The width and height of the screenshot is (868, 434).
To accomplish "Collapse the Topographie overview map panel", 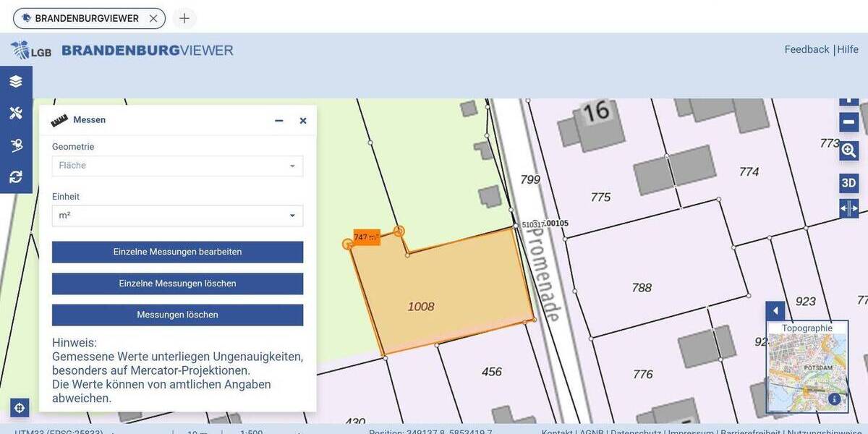I will (x=775, y=310).
